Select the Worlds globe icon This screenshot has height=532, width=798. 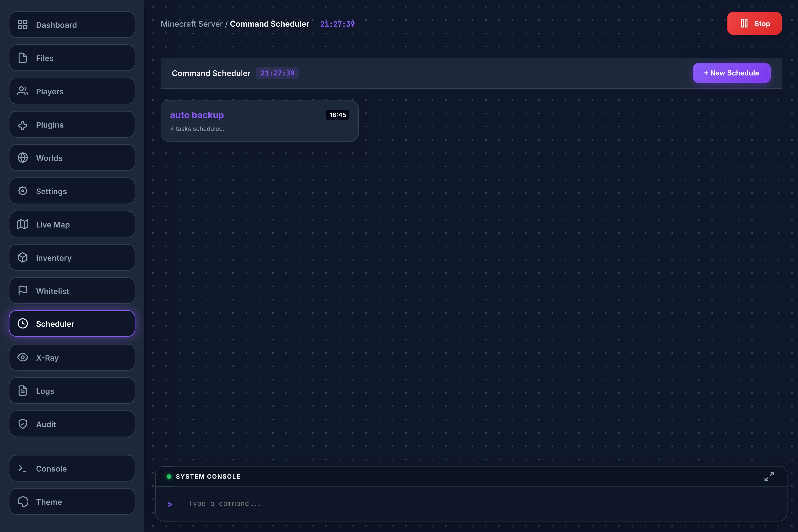(22, 157)
